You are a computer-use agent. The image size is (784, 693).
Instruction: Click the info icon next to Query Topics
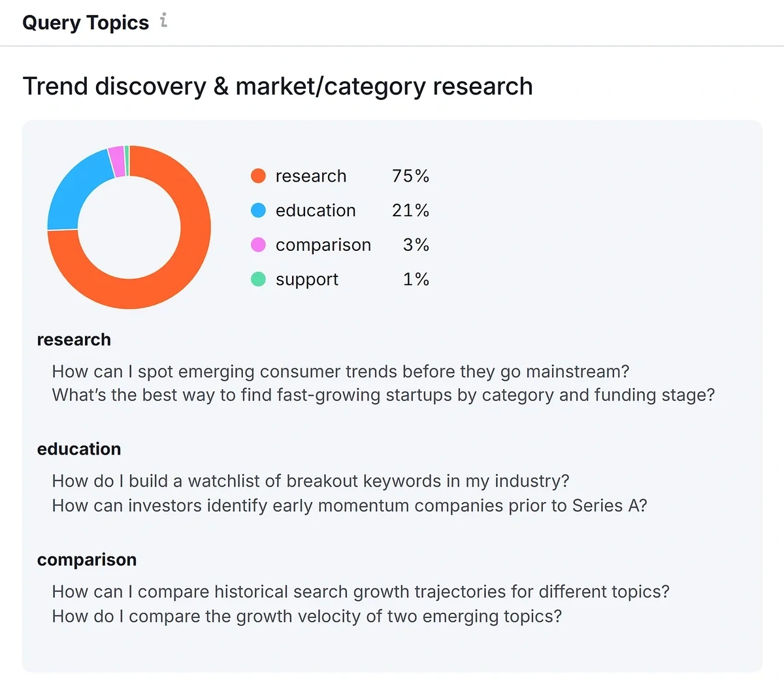tap(163, 20)
